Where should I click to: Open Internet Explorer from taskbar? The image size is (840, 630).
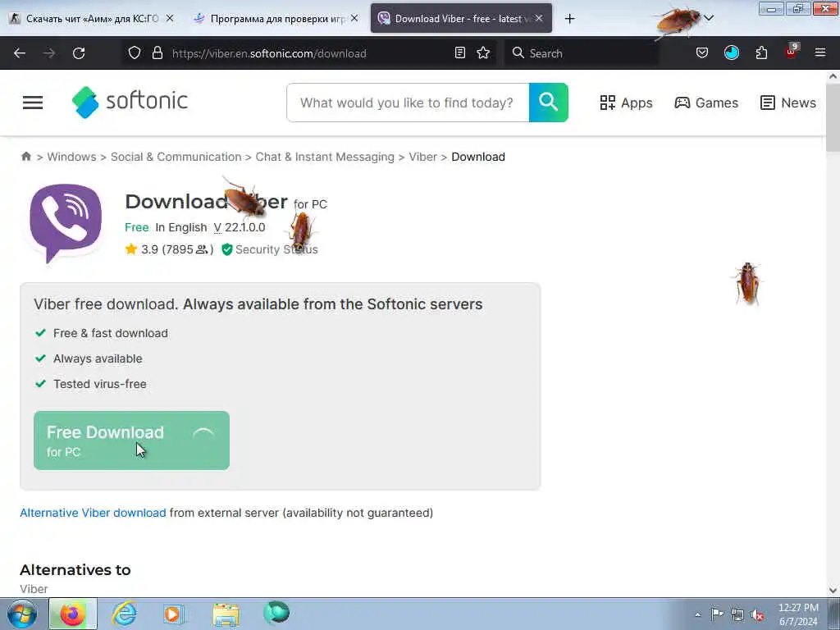point(124,614)
